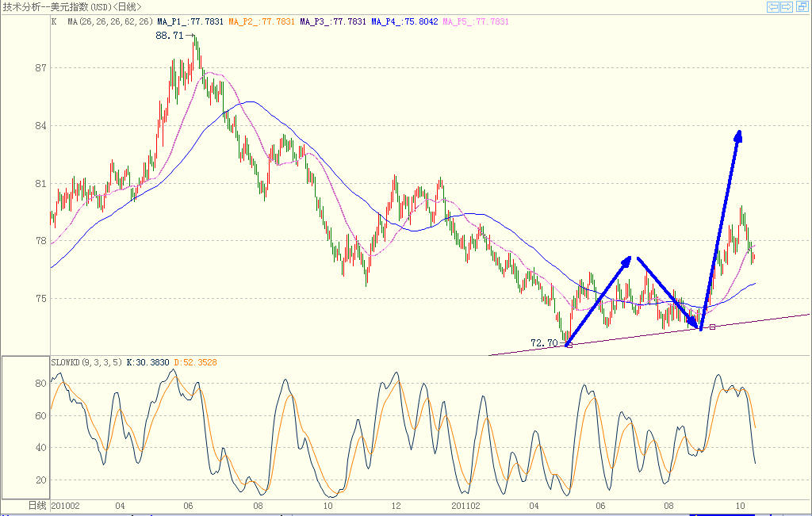Select the chart title 技术分析--美元指数(USD)
This screenshot has height=516, width=812.
click(58, 6)
